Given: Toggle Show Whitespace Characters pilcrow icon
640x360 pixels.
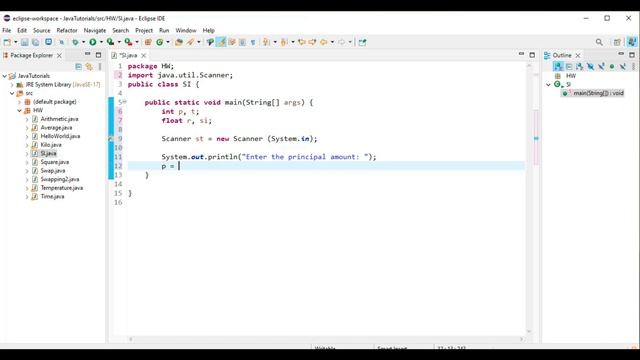Looking at the screenshot, I should click(253, 42).
